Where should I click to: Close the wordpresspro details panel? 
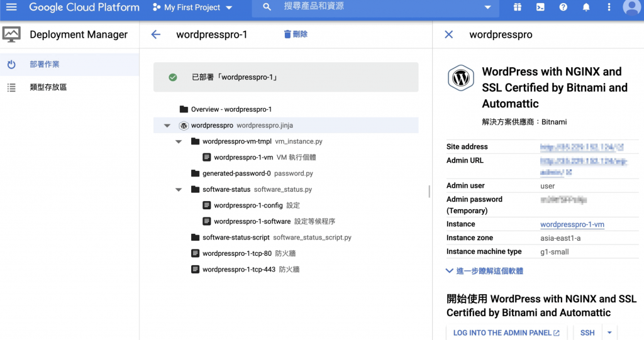pyautogui.click(x=449, y=35)
